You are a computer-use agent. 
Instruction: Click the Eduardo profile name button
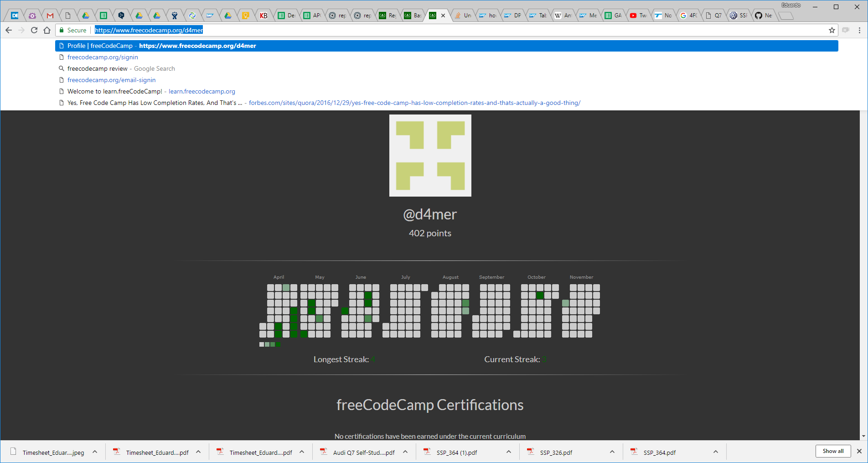791,5
